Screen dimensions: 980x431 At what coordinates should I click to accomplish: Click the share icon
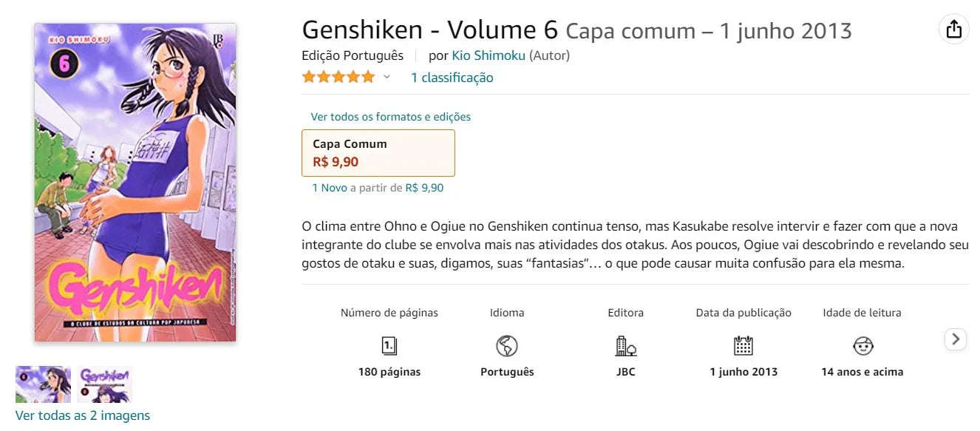[x=953, y=29]
